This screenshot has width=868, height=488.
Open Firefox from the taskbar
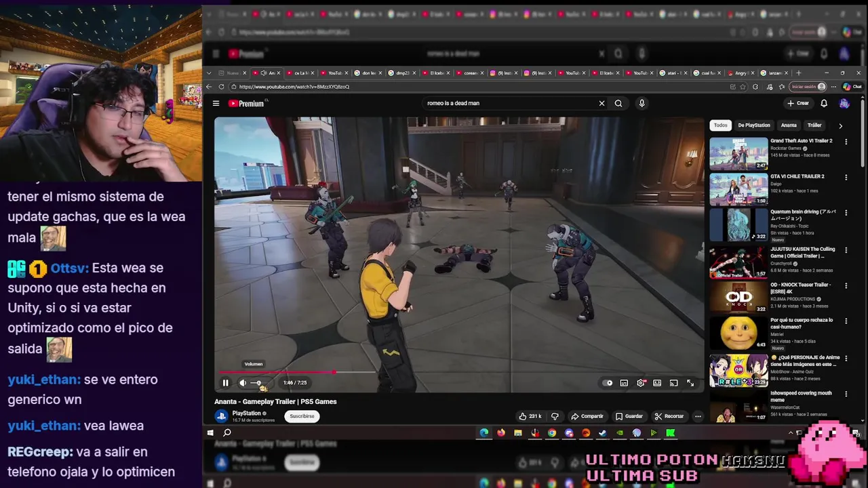tap(501, 432)
